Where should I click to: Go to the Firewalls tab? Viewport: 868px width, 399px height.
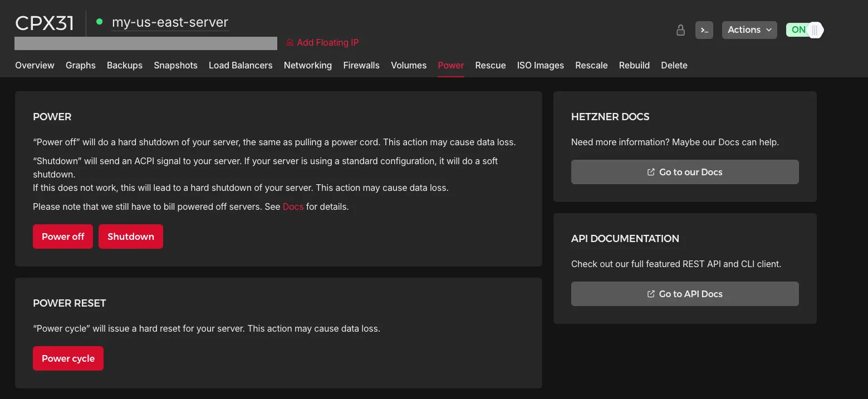pos(361,65)
